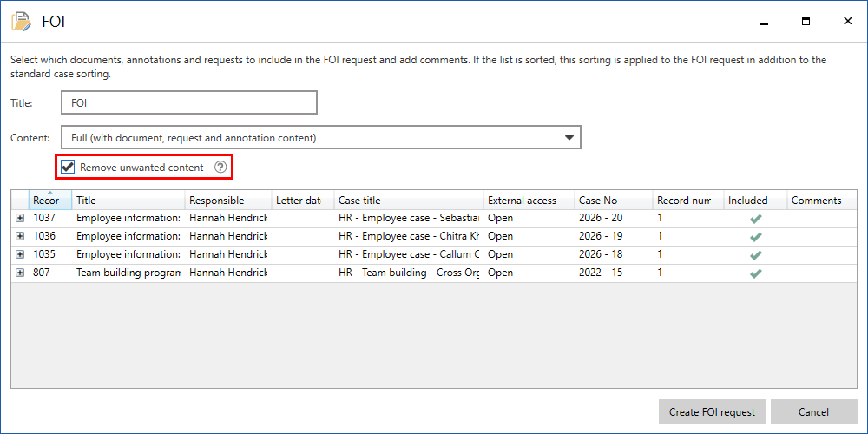Uncheck the Remove unwanted content checkbox
The image size is (868, 434).
[69, 167]
